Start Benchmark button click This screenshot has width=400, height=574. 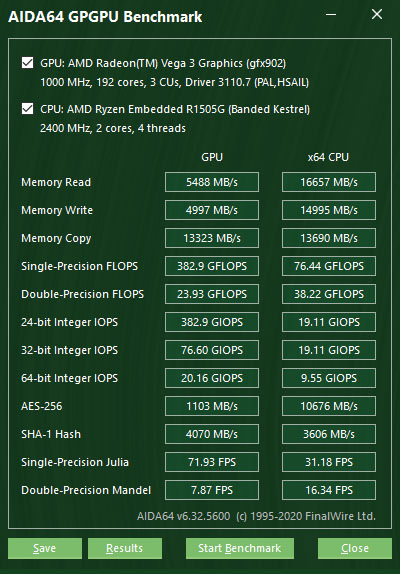[x=240, y=548]
